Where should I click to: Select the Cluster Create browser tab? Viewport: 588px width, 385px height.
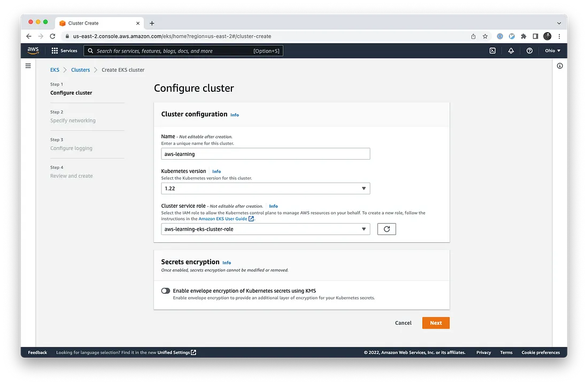click(99, 23)
